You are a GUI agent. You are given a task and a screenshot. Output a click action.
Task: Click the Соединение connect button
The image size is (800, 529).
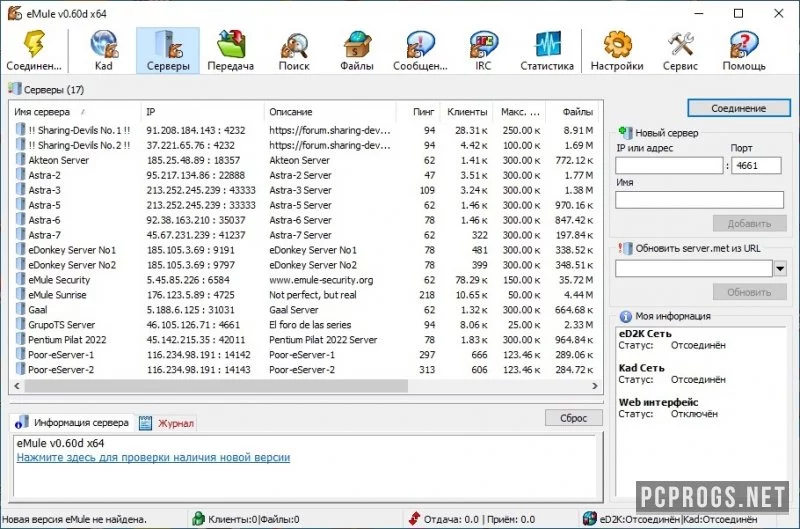pos(738,108)
